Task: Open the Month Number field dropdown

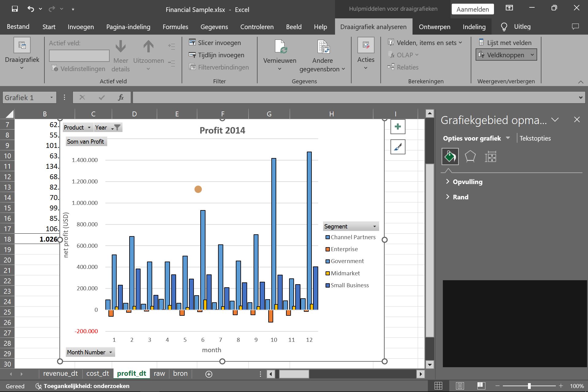Action: click(90, 352)
